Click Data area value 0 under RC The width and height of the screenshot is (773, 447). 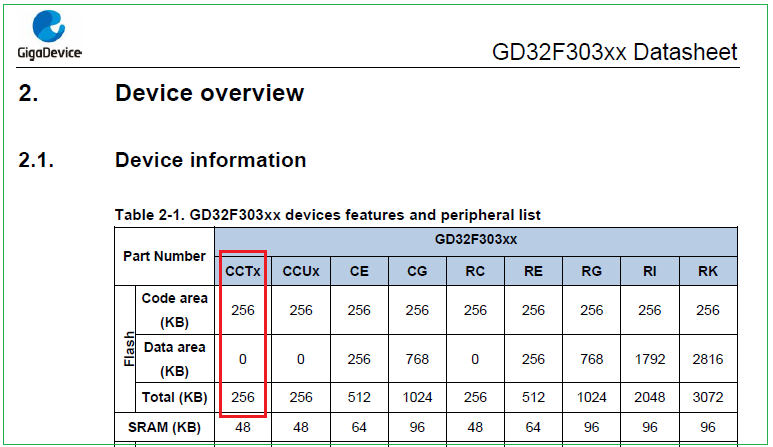point(475,359)
